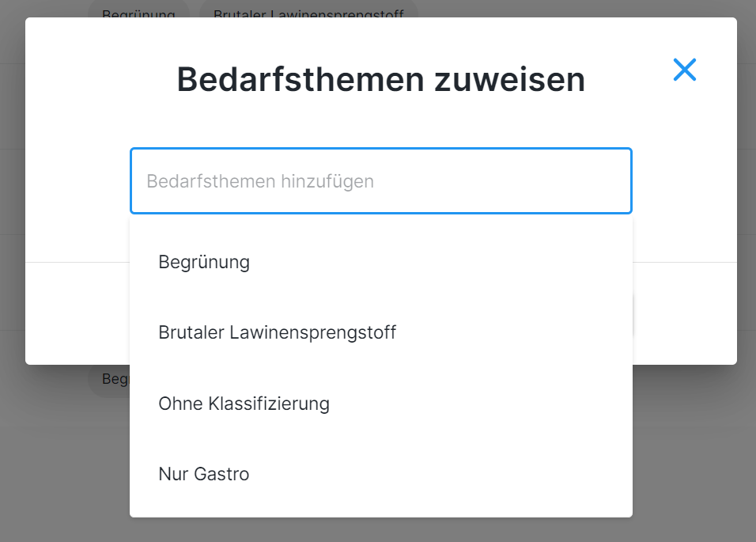Image resolution: width=756 pixels, height=542 pixels.
Task: Add the Begrünung topic
Action: (x=204, y=262)
